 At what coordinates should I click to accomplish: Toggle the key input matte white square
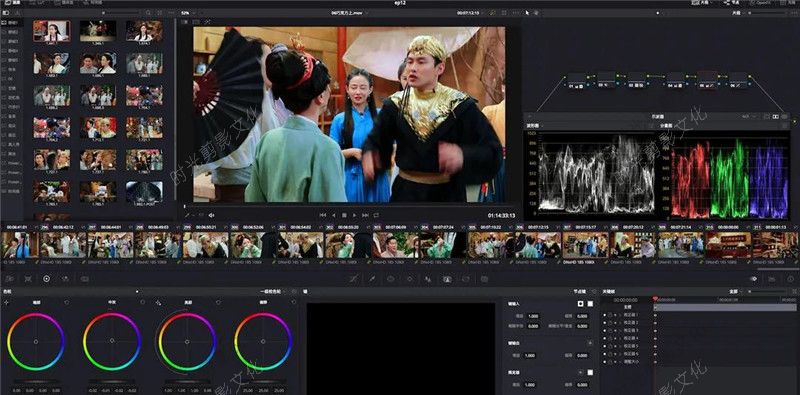[x=590, y=304]
